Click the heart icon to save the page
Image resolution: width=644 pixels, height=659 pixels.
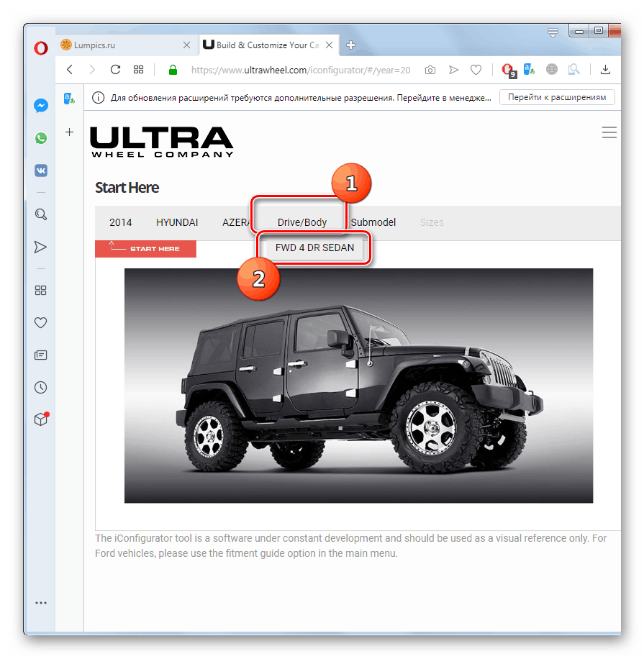coord(476,70)
